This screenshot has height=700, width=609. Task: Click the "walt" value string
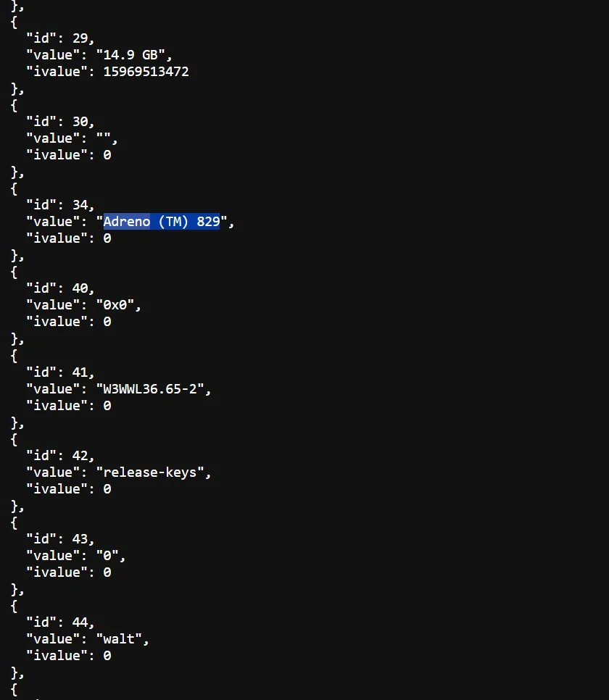coord(120,639)
